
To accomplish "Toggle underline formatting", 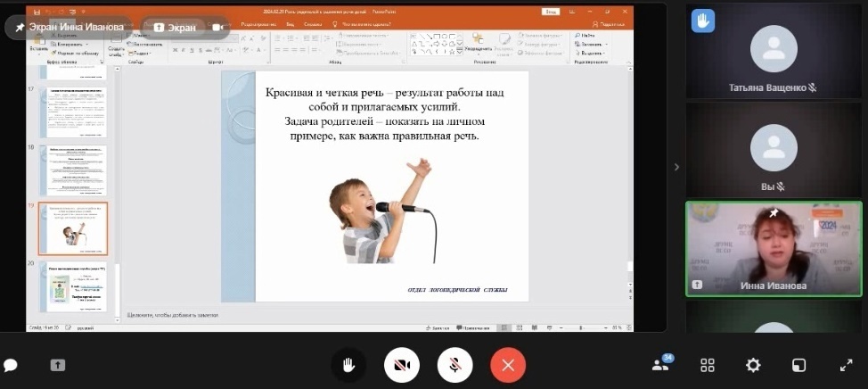I will (x=192, y=50).
